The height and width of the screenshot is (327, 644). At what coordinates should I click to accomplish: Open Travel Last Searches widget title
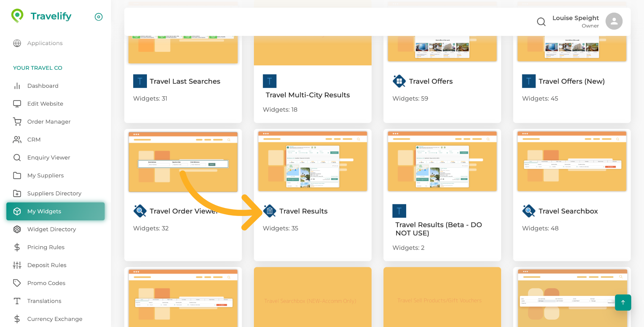coord(185,81)
